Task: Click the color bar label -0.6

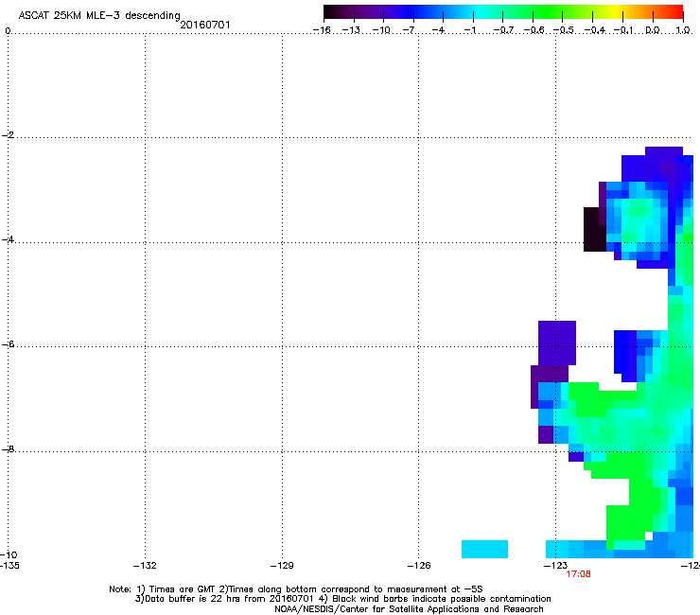Action: [534, 30]
